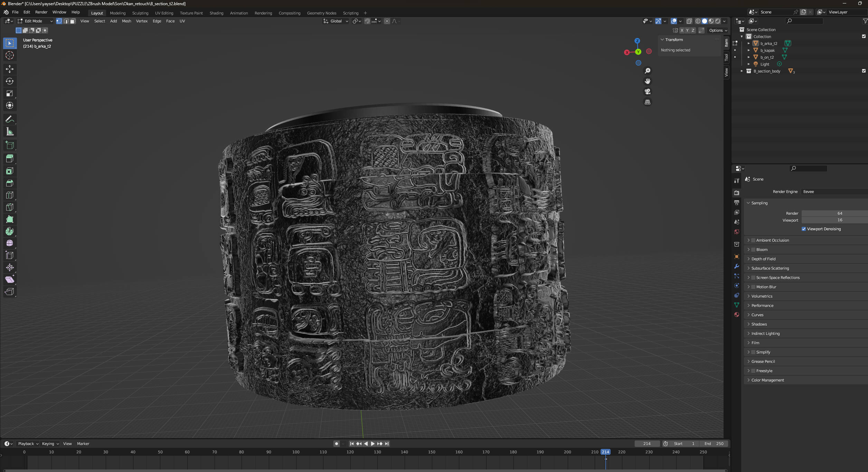Viewport: 868px width, 472px height.
Task: Expand the b_kapak object tree
Action: coord(748,50)
